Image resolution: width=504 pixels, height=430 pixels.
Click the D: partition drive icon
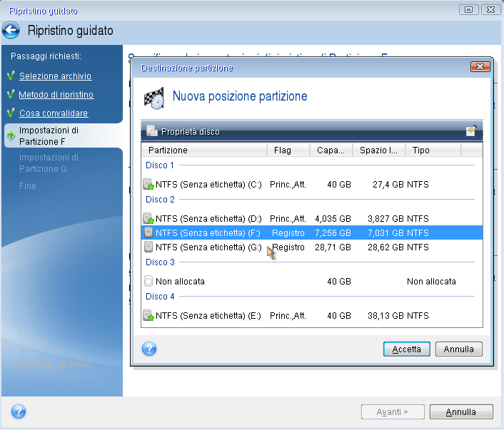pyautogui.click(x=148, y=219)
